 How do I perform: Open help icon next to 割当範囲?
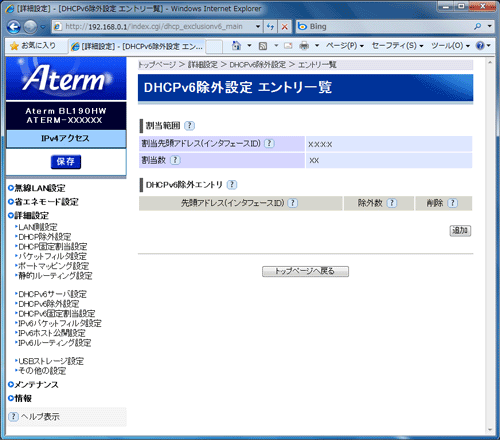(x=190, y=126)
